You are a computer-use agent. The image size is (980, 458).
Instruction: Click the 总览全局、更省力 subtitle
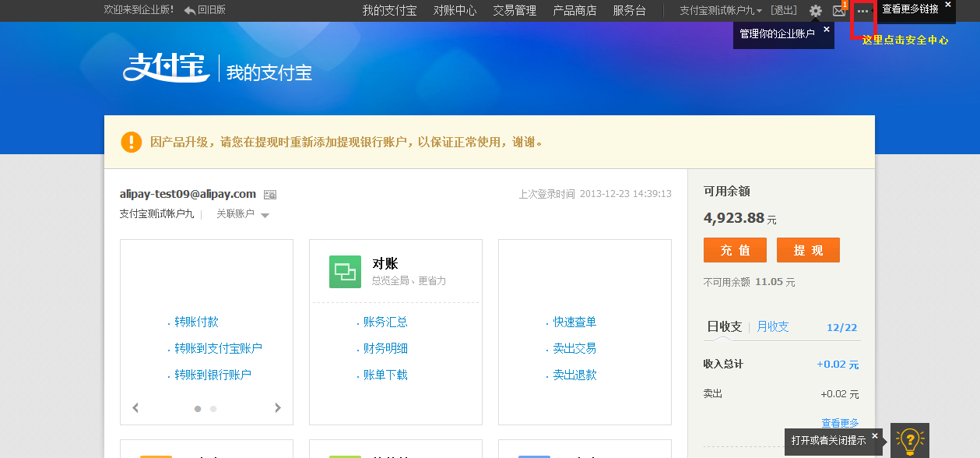tap(409, 280)
